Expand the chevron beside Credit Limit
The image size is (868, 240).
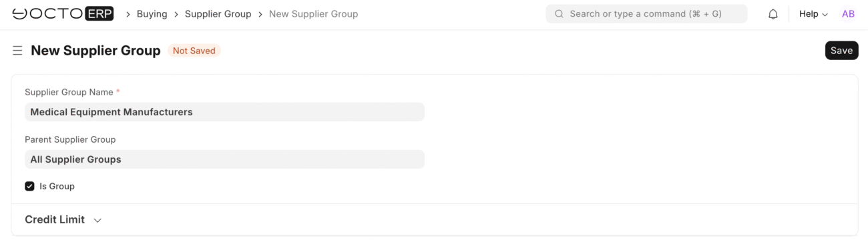tap(97, 220)
